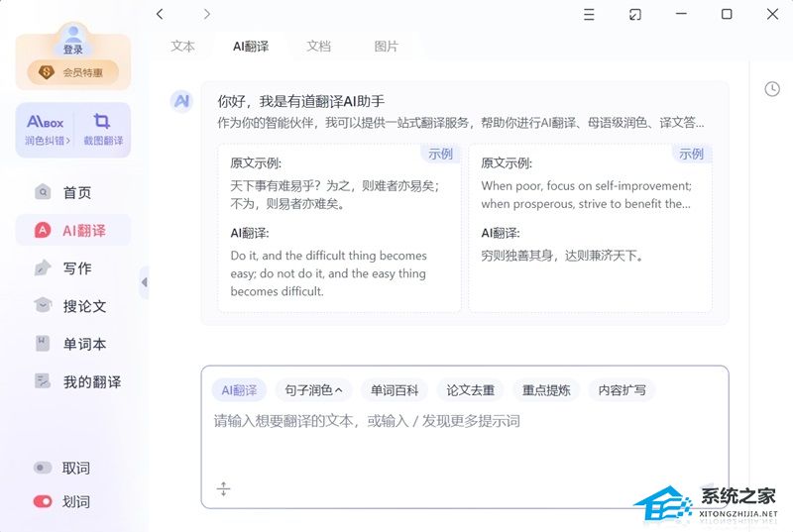The width and height of the screenshot is (793, 532).
Task: Click the login avatar icon
Action: coord(73,37)
